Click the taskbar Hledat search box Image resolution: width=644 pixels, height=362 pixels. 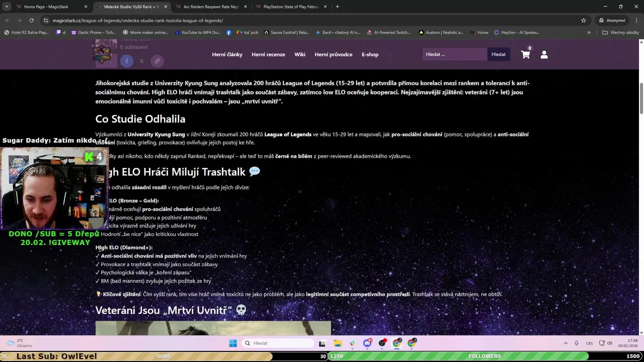(277, 343)
